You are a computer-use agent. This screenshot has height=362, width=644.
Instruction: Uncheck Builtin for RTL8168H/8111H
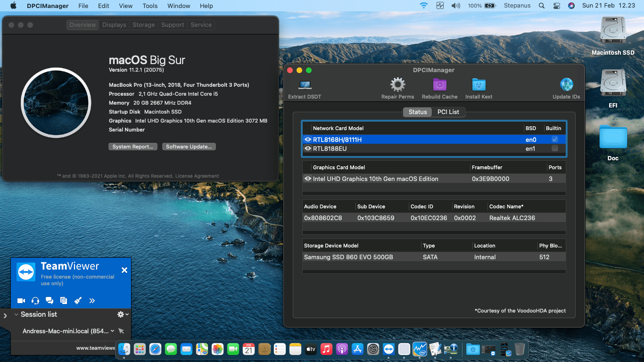click(x=555, y=139)
